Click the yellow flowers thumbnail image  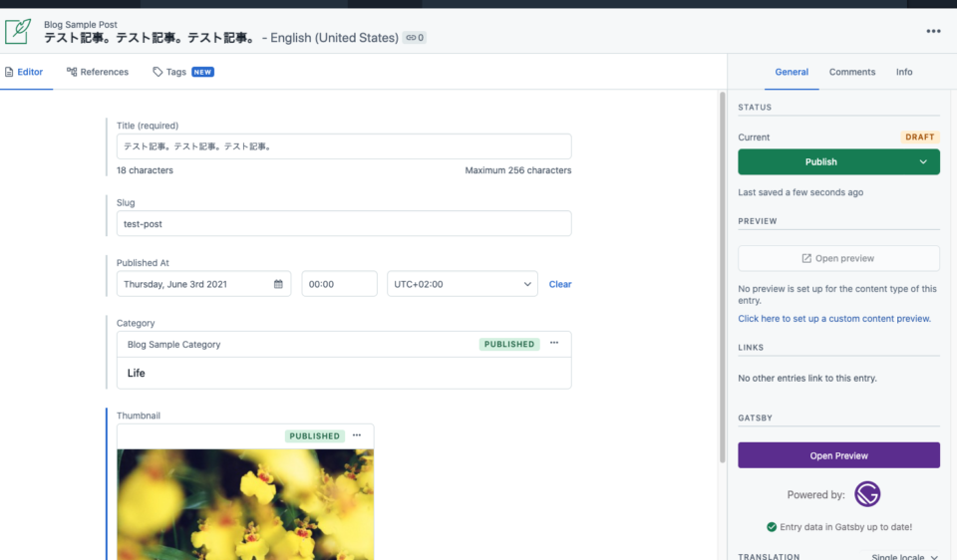(x=245, y=504)
